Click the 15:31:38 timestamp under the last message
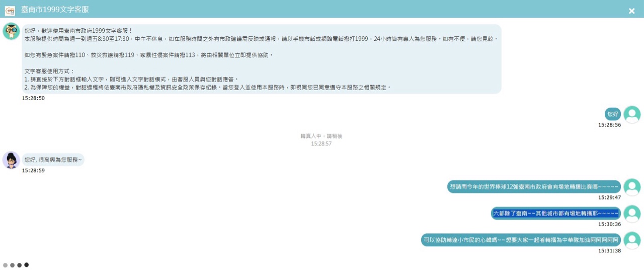 point(609,251)
